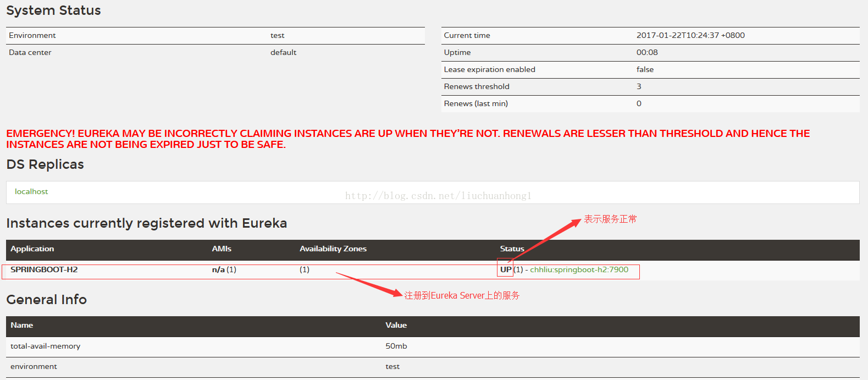Viewport: 868px width, 380px height.
Task: Click the total-avail-memory row name
Action: tap(45, 346)
